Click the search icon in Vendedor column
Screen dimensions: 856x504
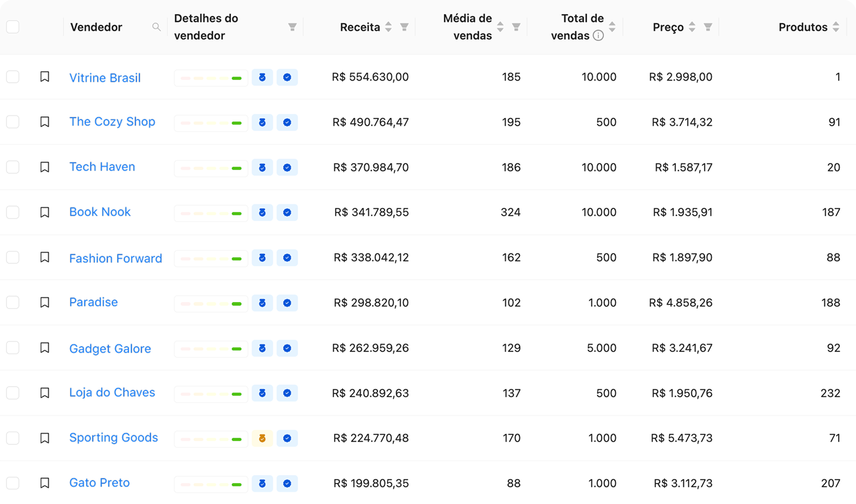[156, 27]
